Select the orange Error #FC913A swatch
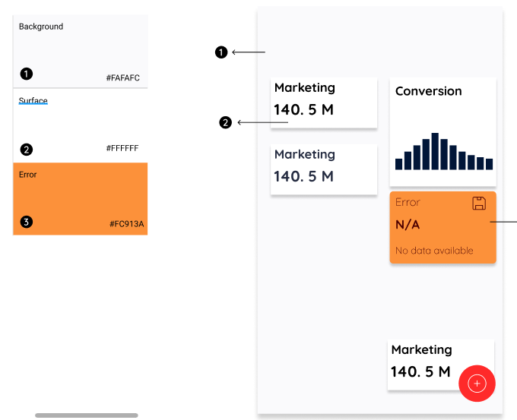The width and height of the screenshot is (517, 420). tap(80, 199)
